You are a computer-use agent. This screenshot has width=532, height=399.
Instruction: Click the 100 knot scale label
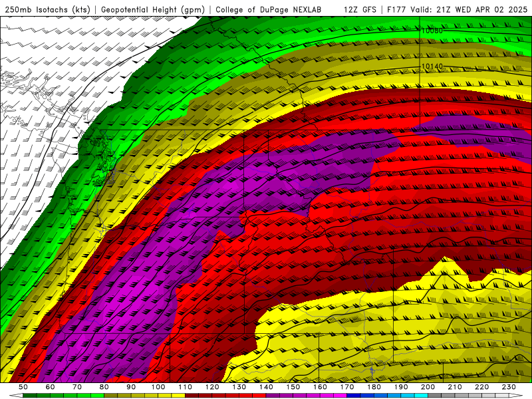(x=158, y=387)
